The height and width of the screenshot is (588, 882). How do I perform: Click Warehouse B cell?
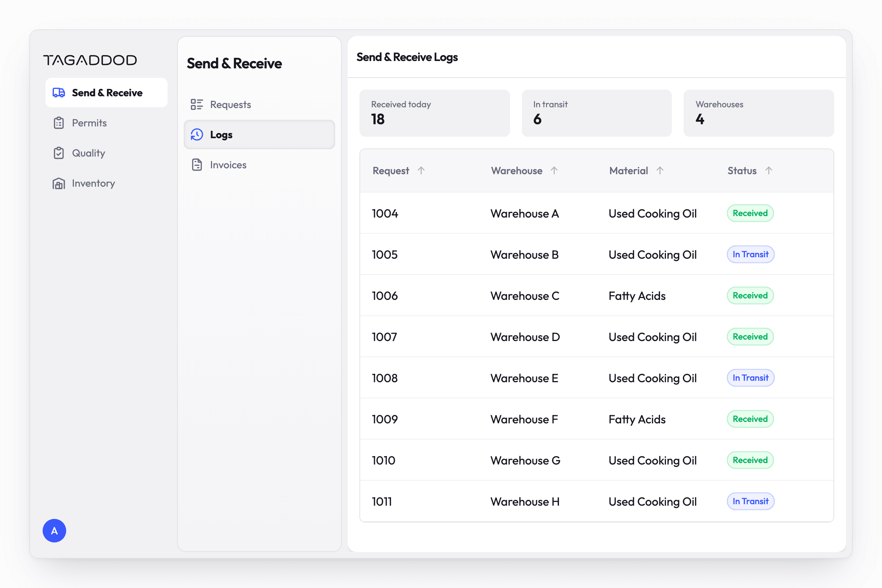(525, 255)
